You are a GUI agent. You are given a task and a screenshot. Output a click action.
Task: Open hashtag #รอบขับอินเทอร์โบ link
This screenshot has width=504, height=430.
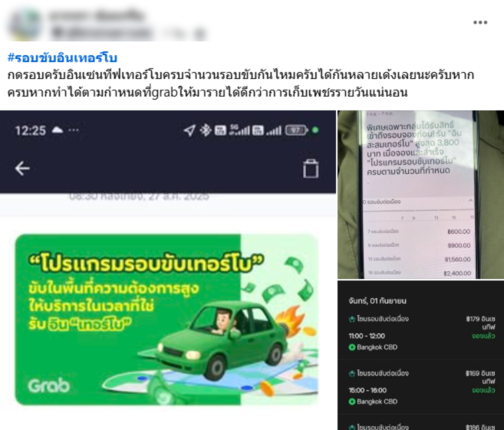tap(62, 58)
